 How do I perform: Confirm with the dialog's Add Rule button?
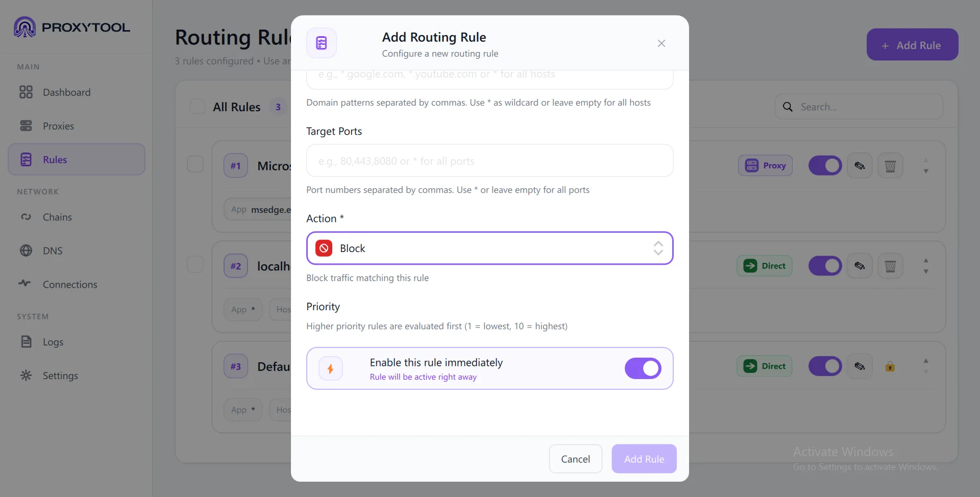point(644,459)
